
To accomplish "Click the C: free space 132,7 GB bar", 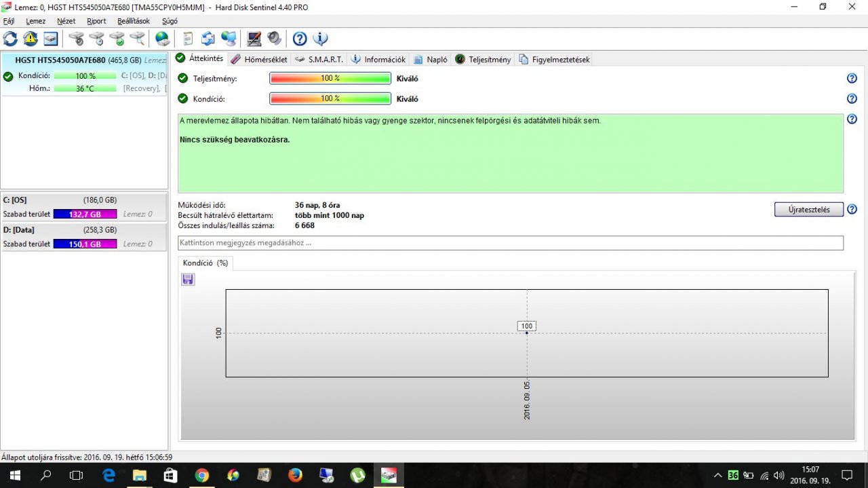I will 85,214.
